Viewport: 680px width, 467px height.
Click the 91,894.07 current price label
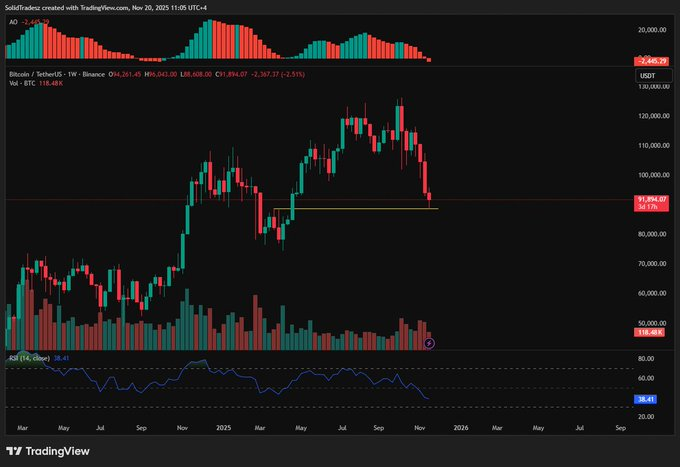click(x=651, y=199)
